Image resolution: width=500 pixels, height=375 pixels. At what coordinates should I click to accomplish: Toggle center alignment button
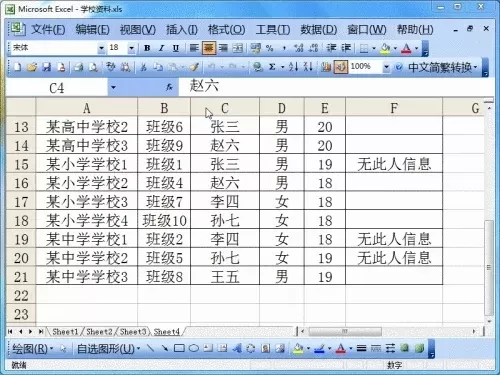[x=209, y=48]
